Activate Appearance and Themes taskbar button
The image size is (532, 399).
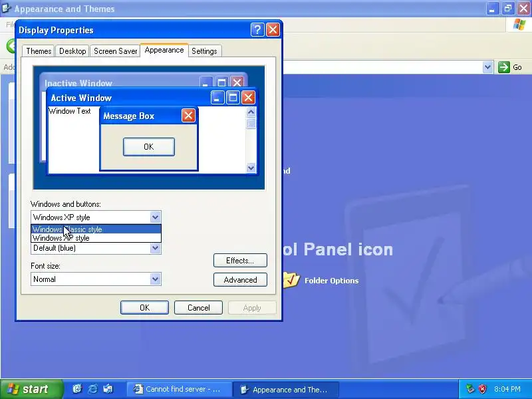[x=286, y=390]
